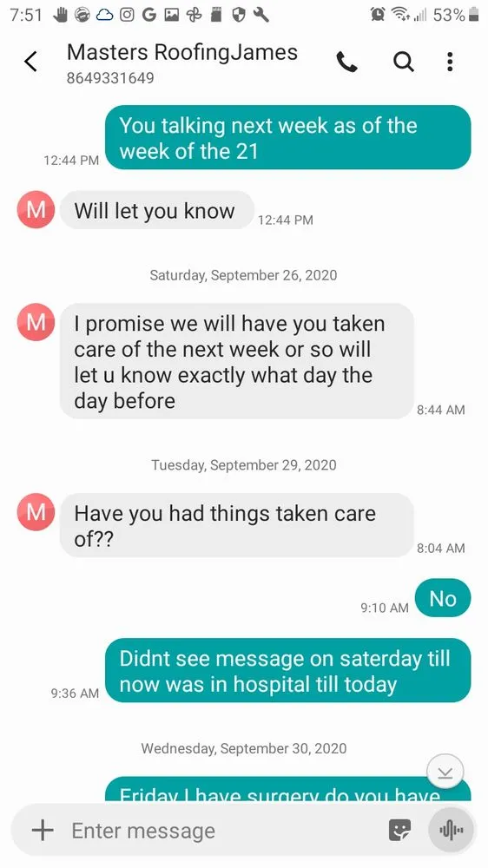Tap the alarm icon in status bar
This screenshot has height=868, width=488.
coord(379,15)
